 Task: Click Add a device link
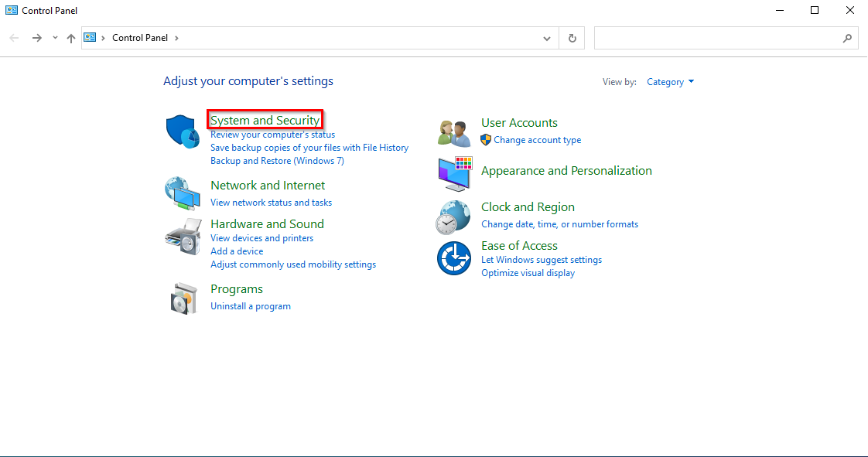coord(237,251)
